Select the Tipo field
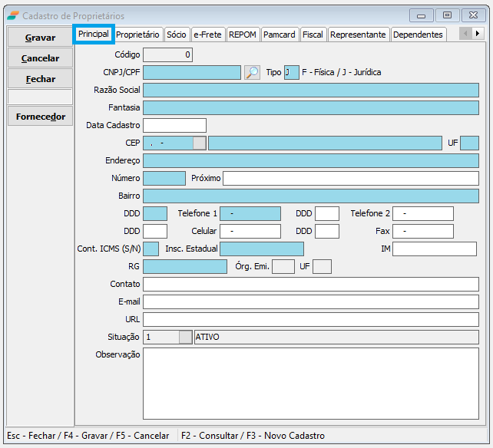 pos(291,73)
